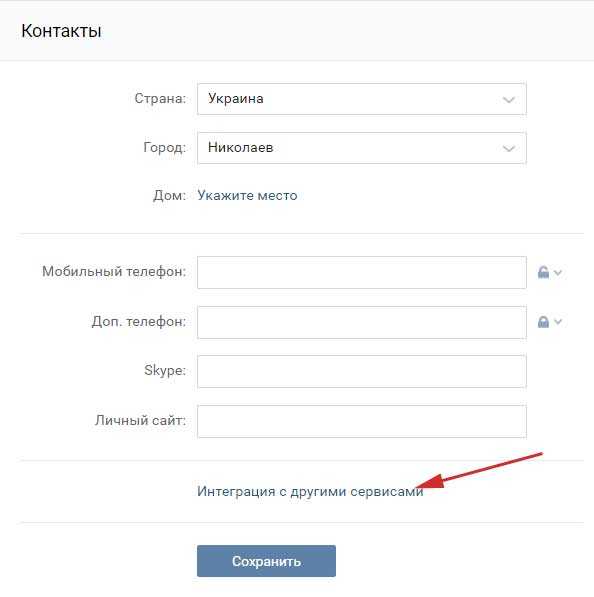The width and height of the screenshot is (594, 597).
Task: Click the lock privacy icon beside Доп. телефон
Action: (543, 322)
